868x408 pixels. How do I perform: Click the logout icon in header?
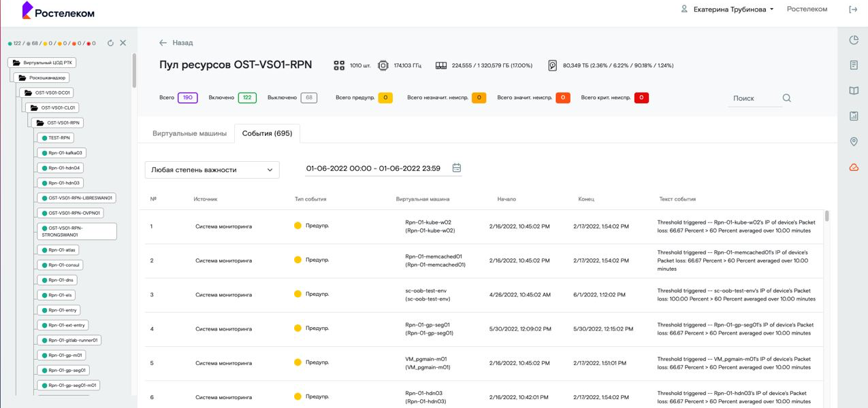click(x=853, y=10)
